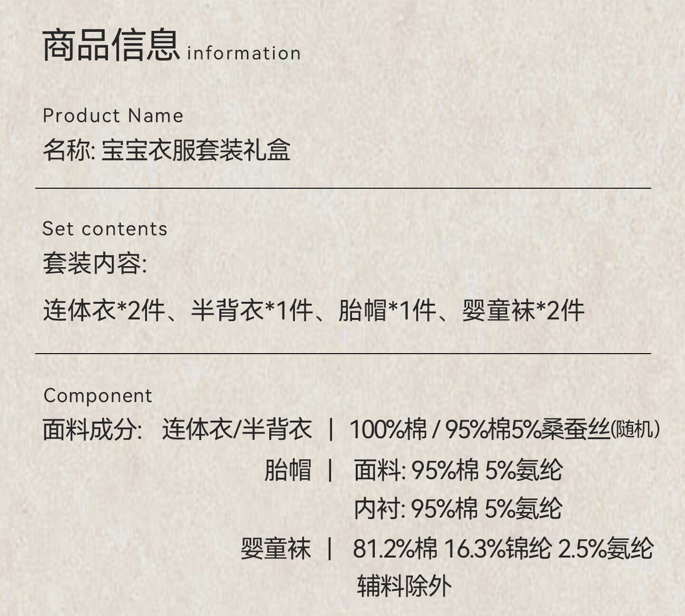Click the 'Set contents' label

(105, 229)
